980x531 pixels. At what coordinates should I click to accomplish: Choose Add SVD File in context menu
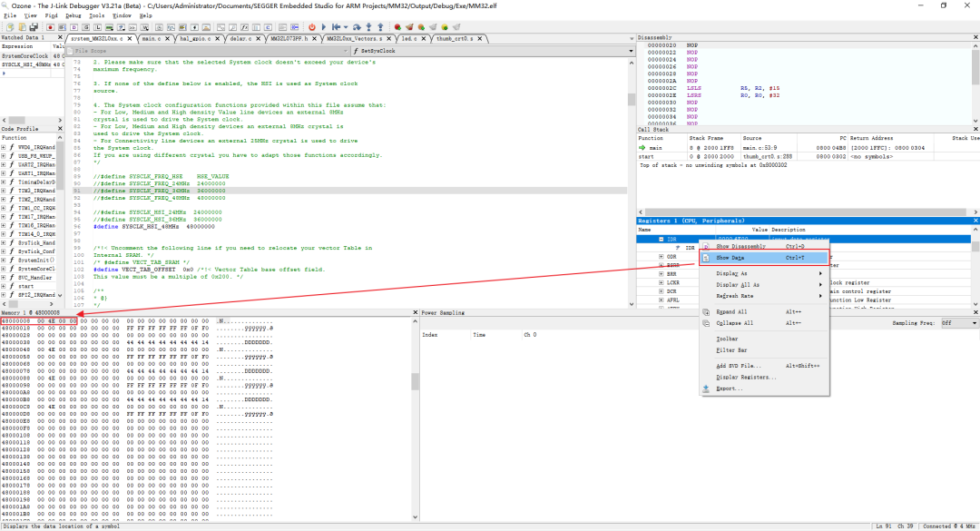[764, 366]
